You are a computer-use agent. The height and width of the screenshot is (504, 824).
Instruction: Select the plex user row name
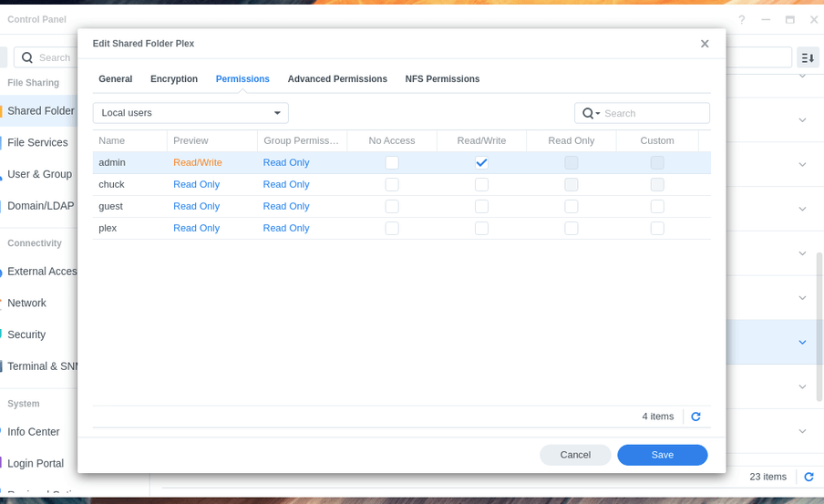click(108, 228)
